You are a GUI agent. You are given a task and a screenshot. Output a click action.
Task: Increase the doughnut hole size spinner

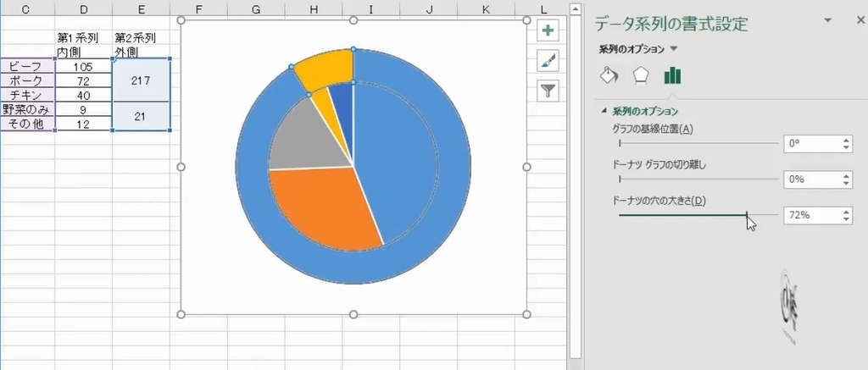tap(847, 212)
